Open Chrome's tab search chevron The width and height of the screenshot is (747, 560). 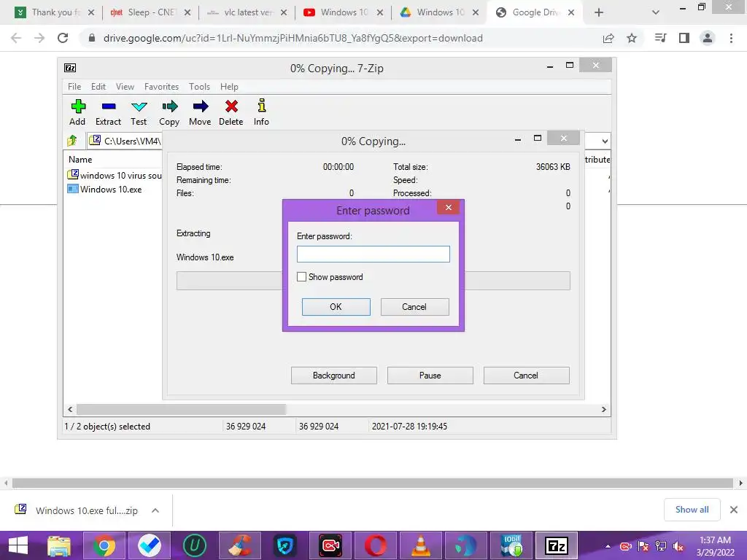656,12
